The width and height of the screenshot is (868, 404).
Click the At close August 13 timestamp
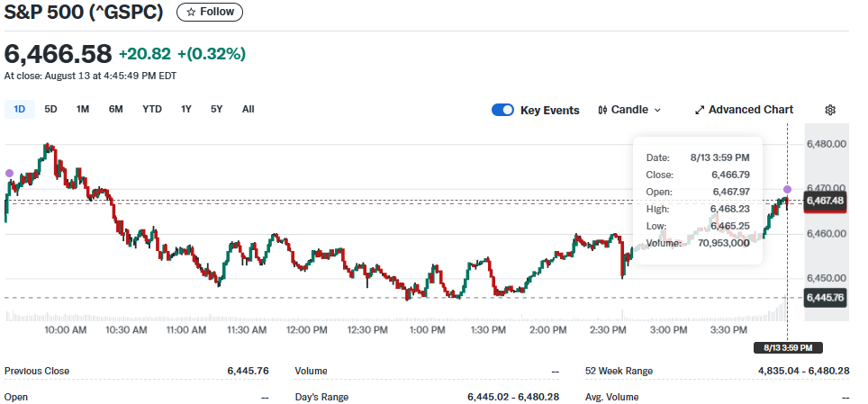(x=90, y=76)
